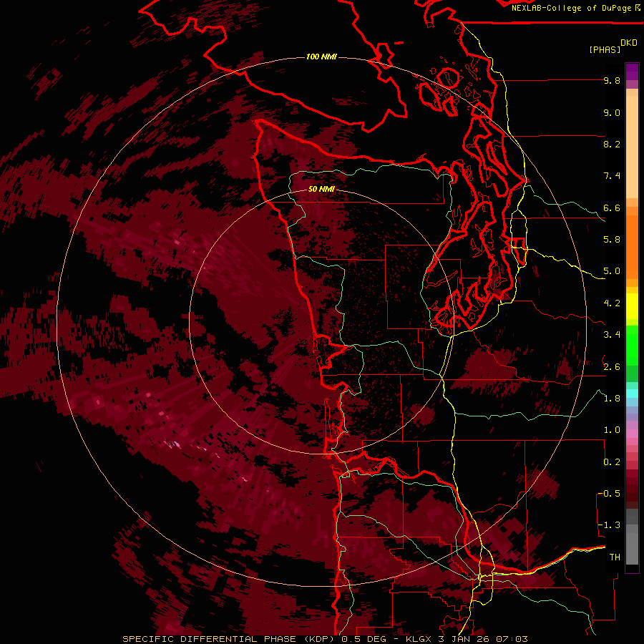Pick the pink segment beside 1.0
This screenshot has width=644, height=644.
[632, 434]
